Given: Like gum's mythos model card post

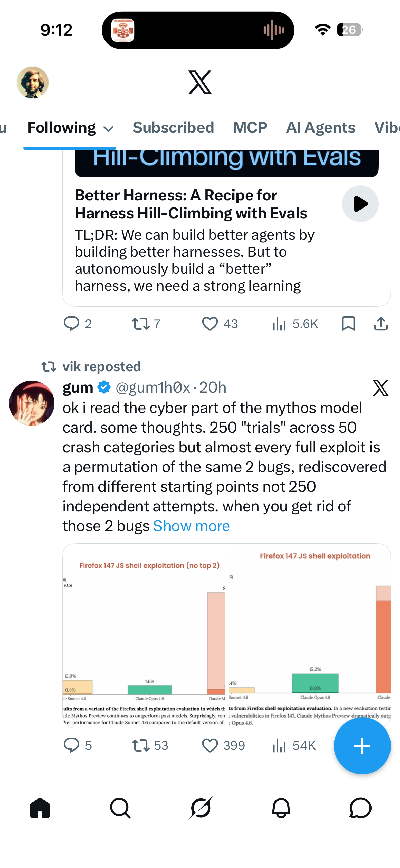Looking at the screenshot, I should pyautogui.click(x=210, y=746).
